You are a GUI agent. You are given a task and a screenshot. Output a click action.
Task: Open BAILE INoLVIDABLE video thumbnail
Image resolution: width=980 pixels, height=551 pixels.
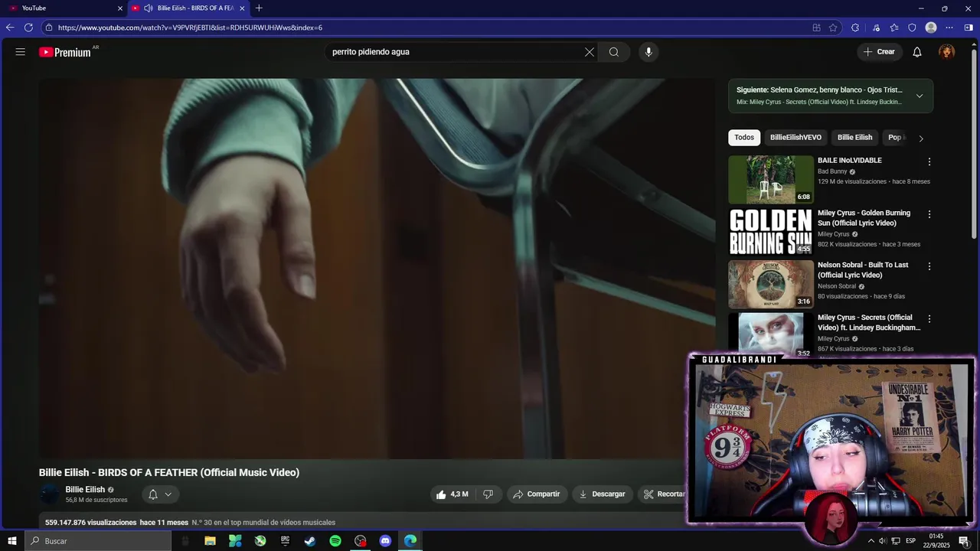[771, 179]
